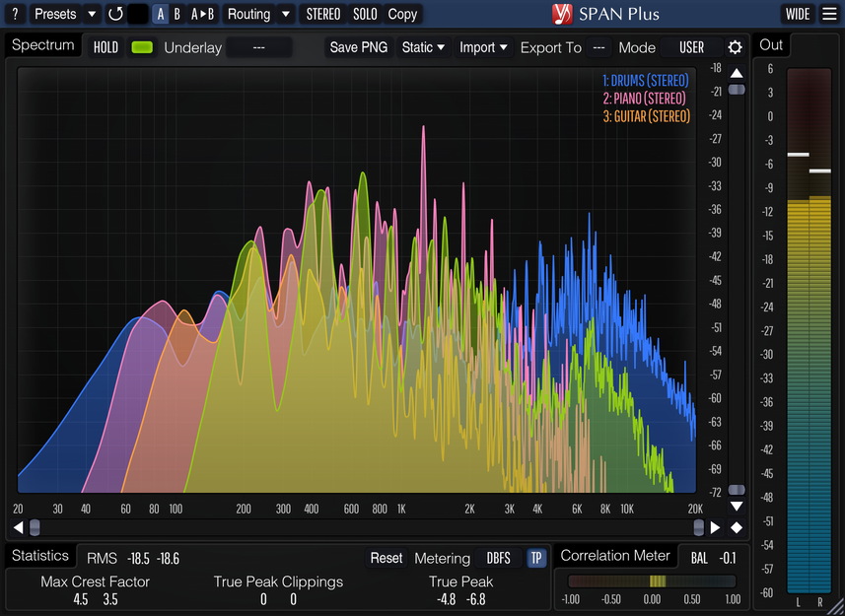Click the down triangle beside the dB scale

pos(737,507)
